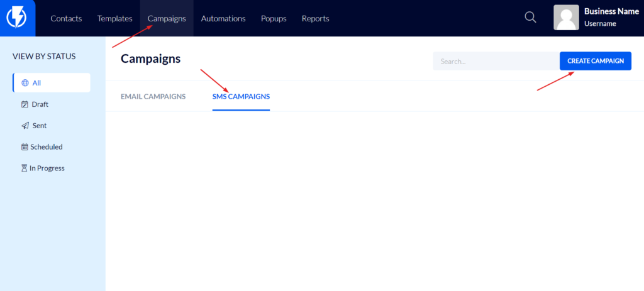Filter campaigns by In Progress status
644x291 pixels.
43,168
